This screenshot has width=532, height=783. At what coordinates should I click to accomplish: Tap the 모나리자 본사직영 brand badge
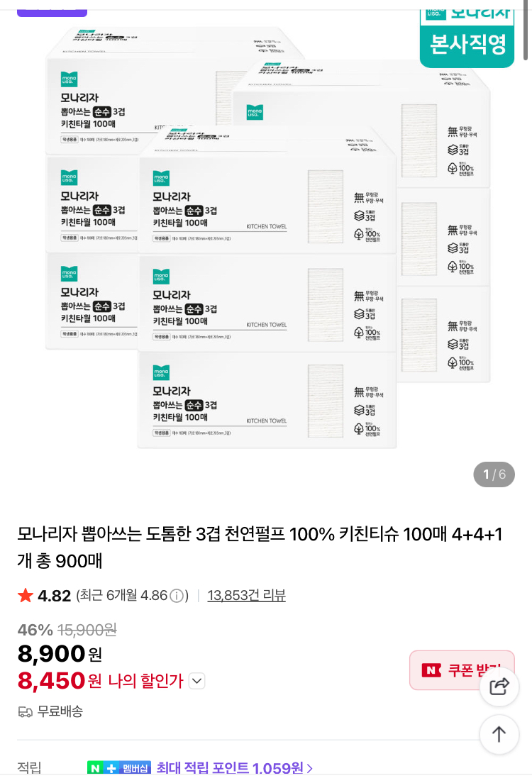coord(467,34)
